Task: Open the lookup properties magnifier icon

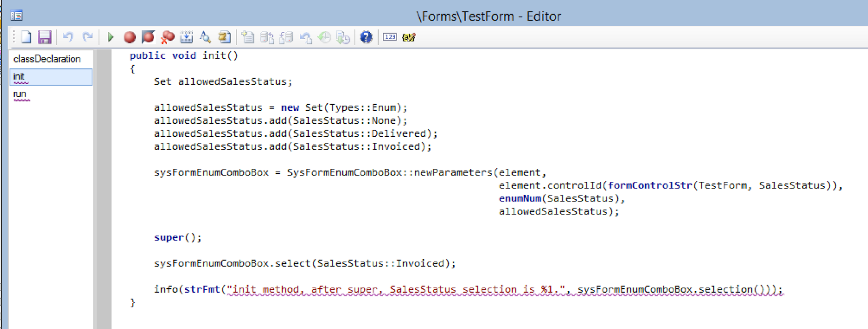Action: pos(205,37)
